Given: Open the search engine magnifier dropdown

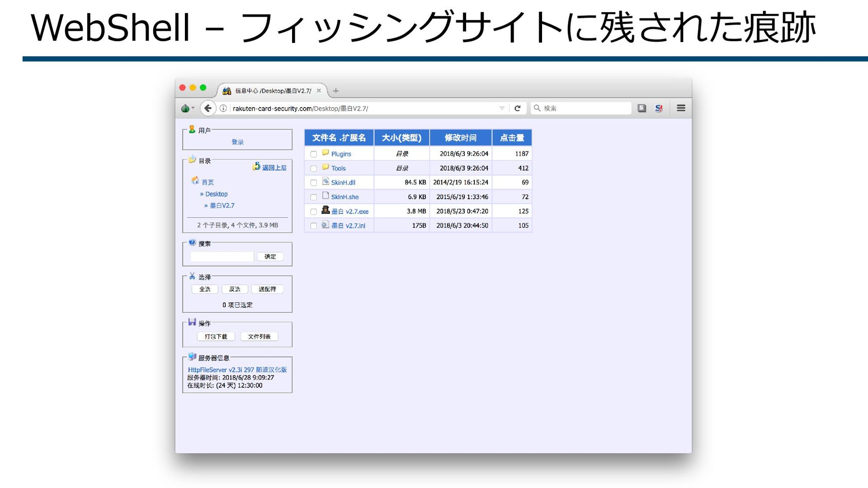Looking at the screenshot, I should click(x=537, y=108).
